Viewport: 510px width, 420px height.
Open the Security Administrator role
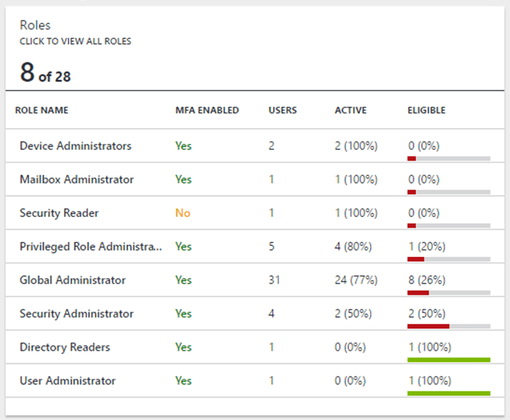pyautogui.click(x=76, y=314)
